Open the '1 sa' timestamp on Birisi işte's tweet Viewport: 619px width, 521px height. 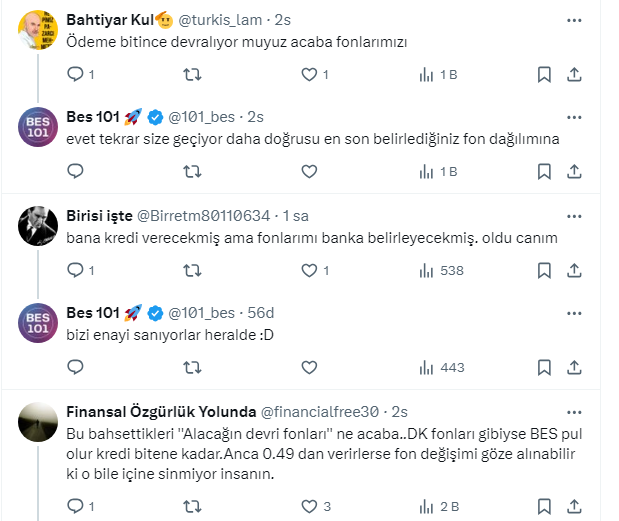click(x=295, y=216)
